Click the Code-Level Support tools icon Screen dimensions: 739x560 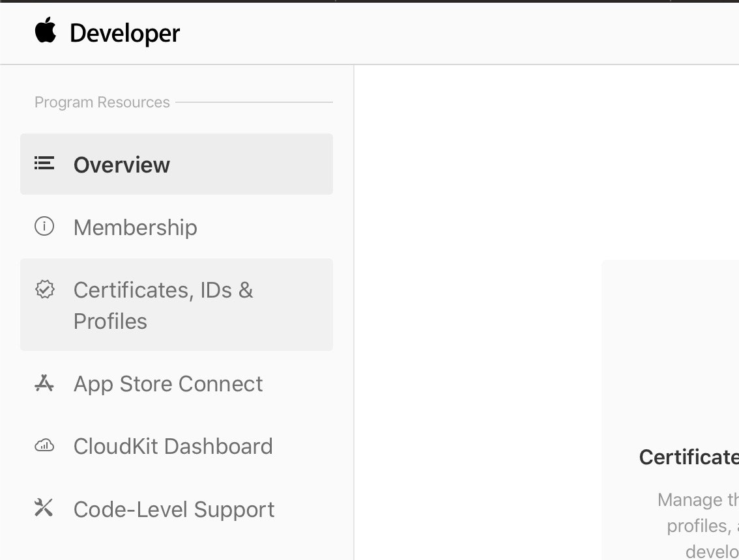point(44,508)
